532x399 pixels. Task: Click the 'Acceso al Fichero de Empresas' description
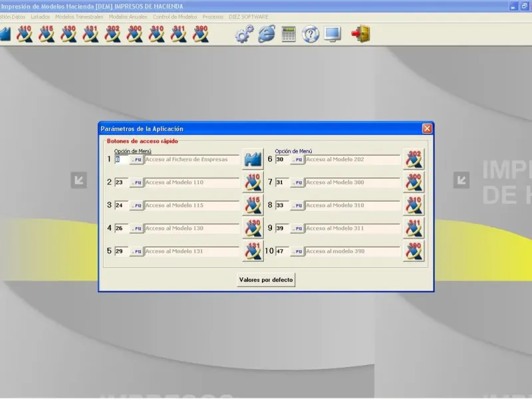192,160
